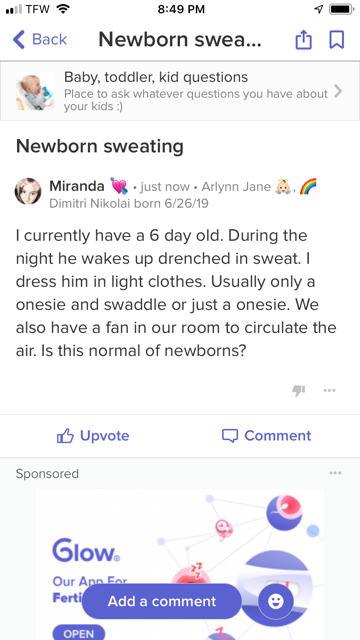Tap the Comment speech bubble icon
Screen dimensions: 360x640
230,436
